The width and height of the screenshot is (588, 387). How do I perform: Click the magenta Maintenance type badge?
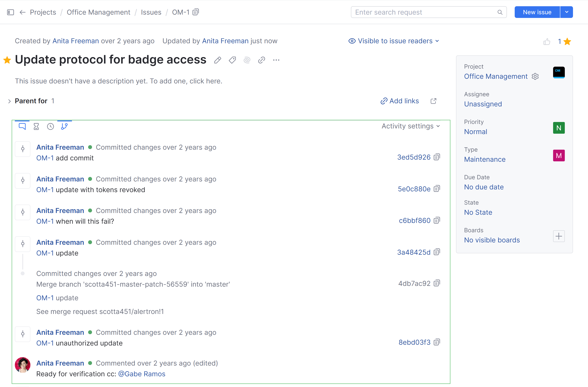(x=559, y=156)
